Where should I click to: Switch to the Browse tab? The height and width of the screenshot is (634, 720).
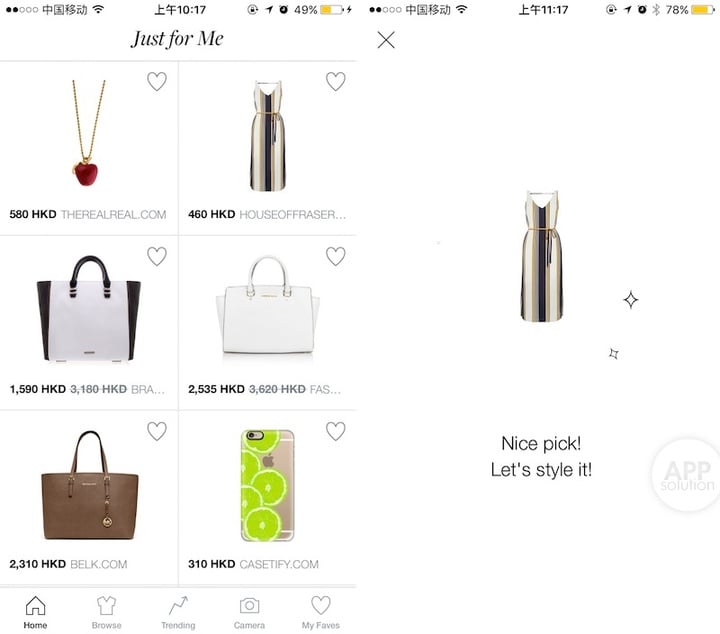pos(107,613)
